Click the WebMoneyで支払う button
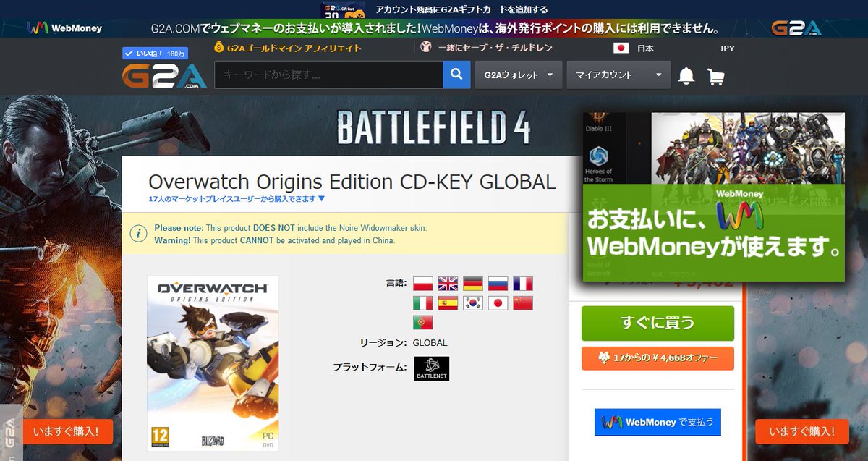This screenshot has width=868, height=461. click(x=658, y=422)
